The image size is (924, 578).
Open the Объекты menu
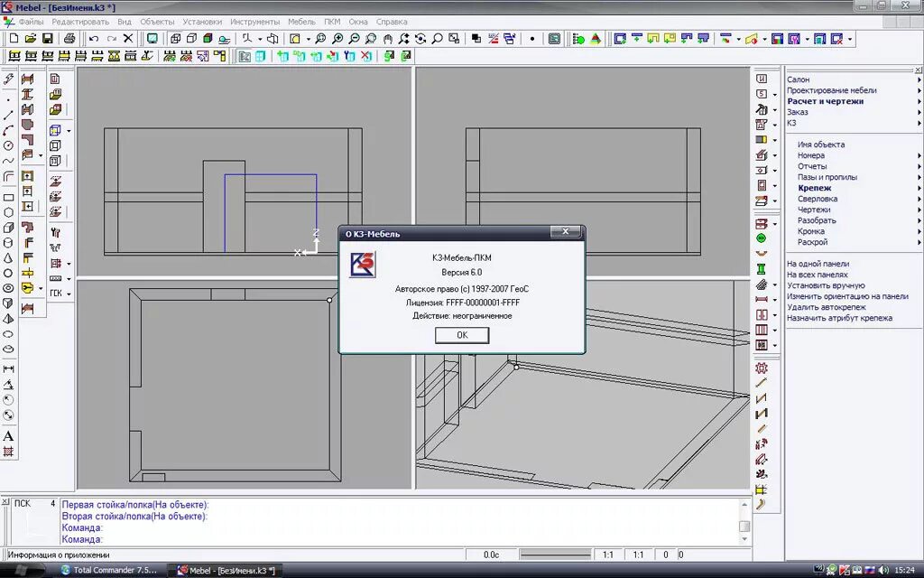(x=157, y=22)
